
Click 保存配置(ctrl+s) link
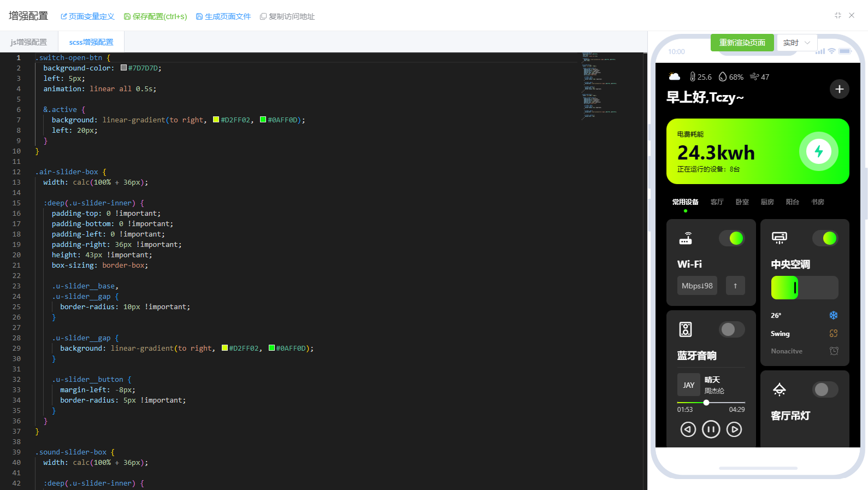point(156,16)
